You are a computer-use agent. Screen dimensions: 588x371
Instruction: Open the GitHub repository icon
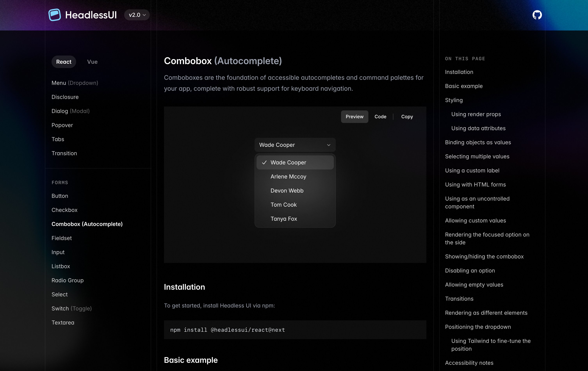click(537, 15)
